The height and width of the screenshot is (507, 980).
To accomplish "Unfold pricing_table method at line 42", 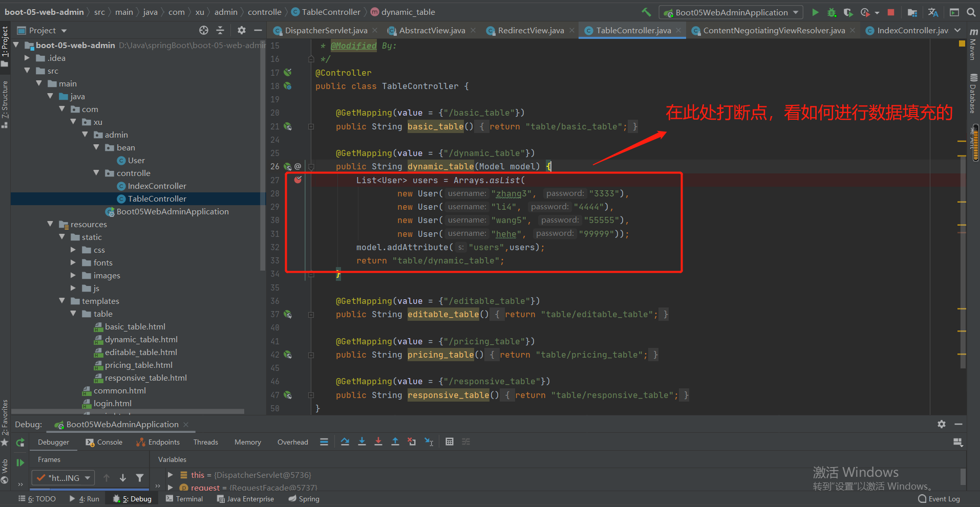I will click(x=311, y=355).
